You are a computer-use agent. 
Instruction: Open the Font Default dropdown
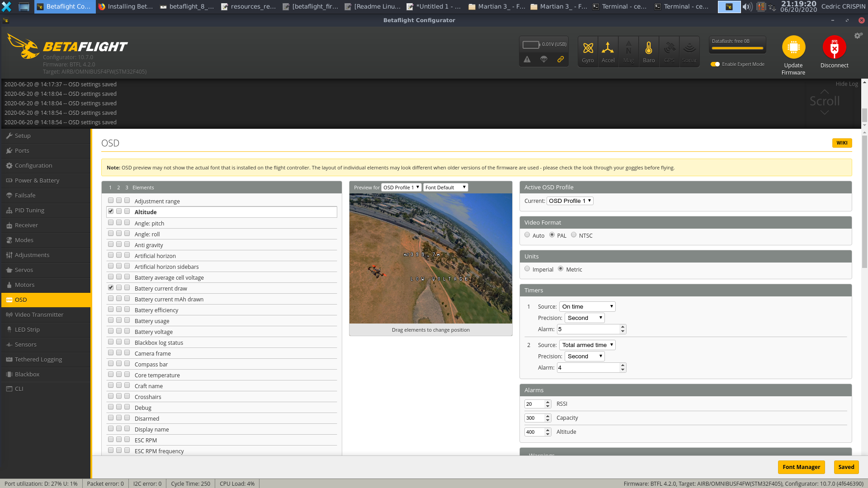(x=445, y=187)
